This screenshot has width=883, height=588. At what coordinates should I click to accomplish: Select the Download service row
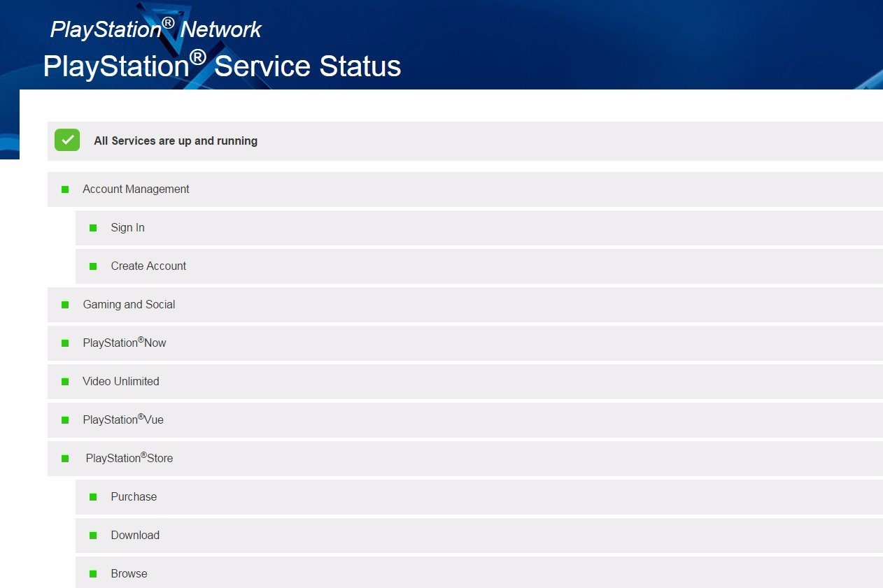[135, 536]
